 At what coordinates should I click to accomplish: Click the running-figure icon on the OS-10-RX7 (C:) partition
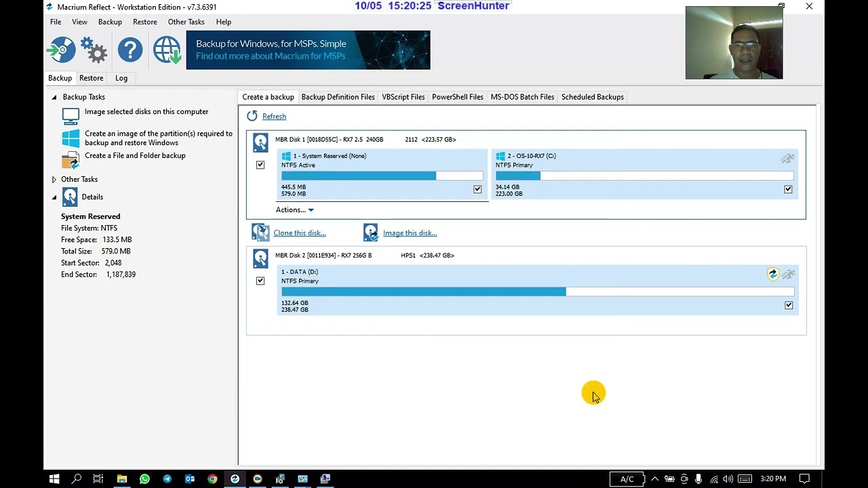click(787, 159)
